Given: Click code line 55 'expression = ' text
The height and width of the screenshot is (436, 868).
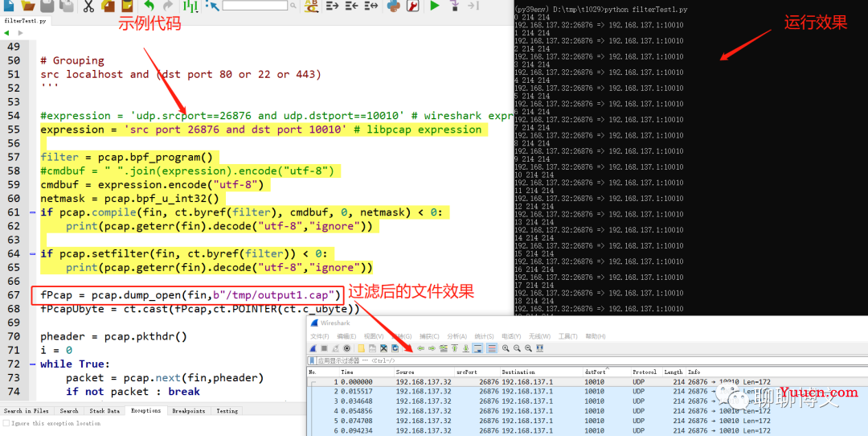Looking at the screenshot, I should tap(79, 130).
